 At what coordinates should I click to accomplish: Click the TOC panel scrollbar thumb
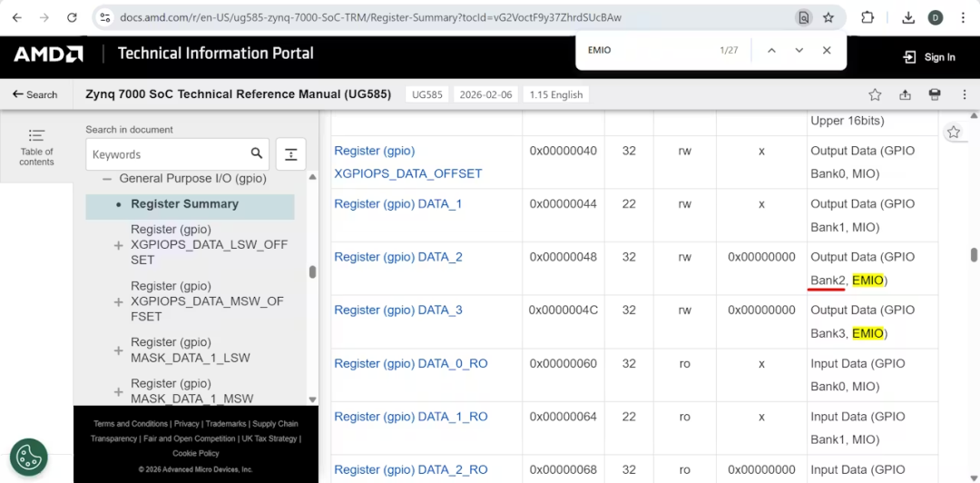click(312, 271)
